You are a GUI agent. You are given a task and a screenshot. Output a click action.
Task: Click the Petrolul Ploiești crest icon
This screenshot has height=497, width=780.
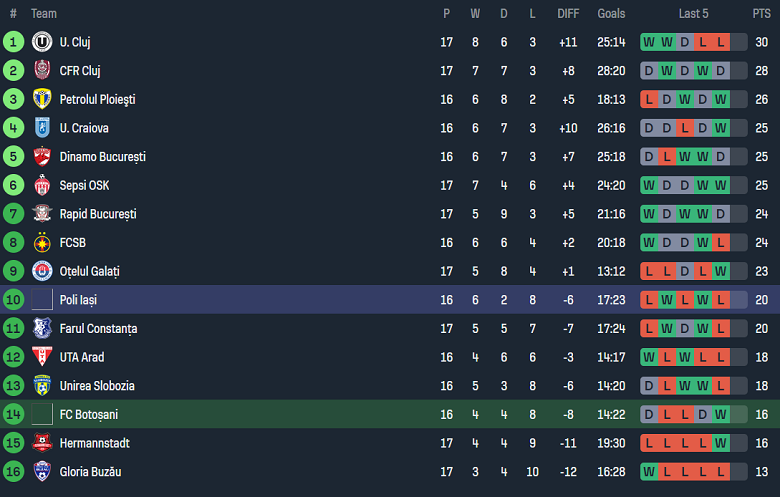pyautogui.click(x=42, y=99)
